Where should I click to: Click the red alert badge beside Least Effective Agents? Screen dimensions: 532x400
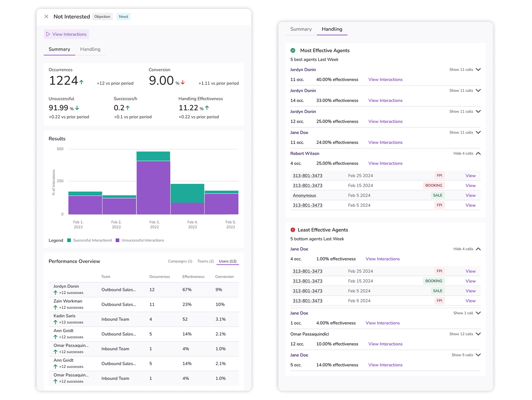pos(293,230)
